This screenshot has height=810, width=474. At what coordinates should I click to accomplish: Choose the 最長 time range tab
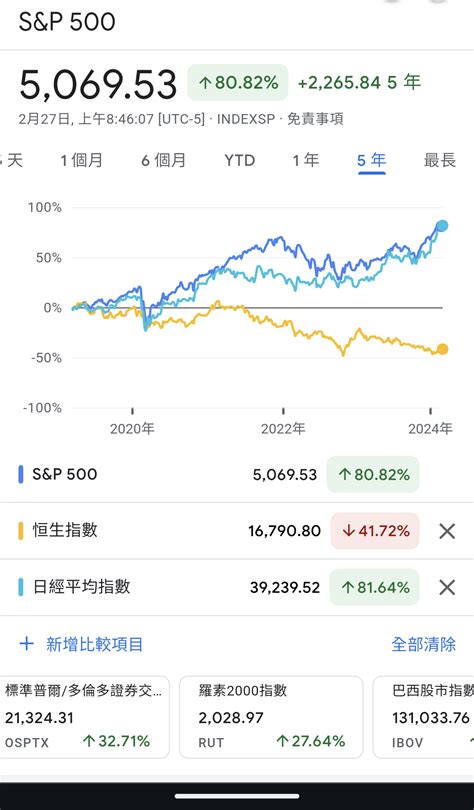(x=440, y=161)
